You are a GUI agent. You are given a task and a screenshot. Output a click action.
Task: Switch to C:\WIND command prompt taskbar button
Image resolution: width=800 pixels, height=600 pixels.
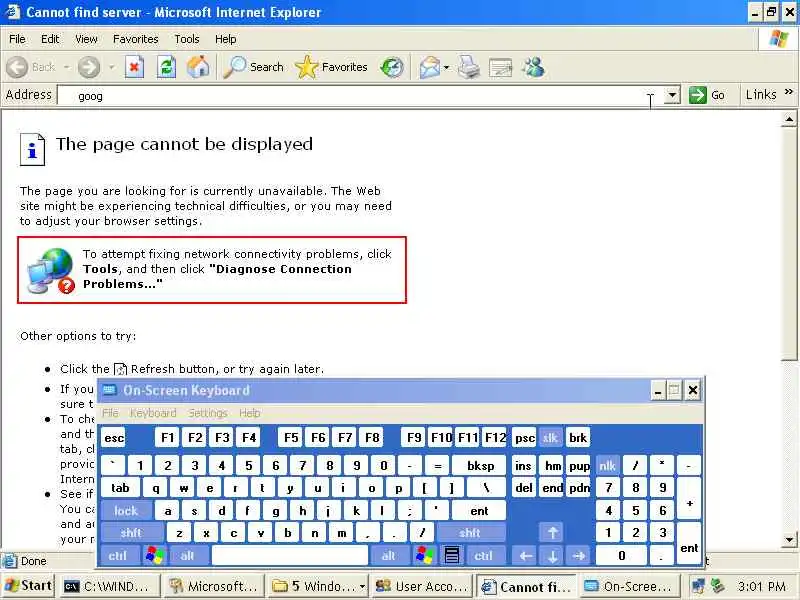point(109,587)
